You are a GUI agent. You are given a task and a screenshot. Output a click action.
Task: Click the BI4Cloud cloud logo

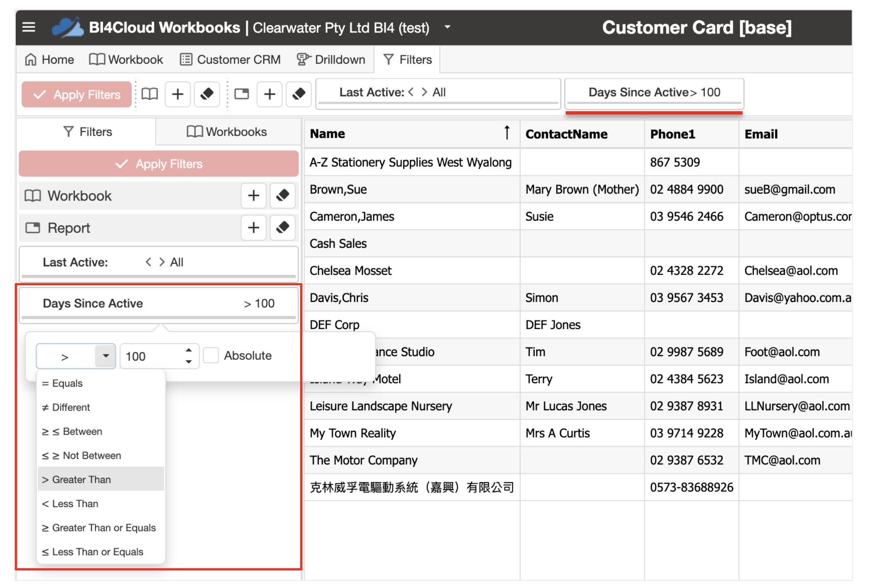[x=67, y=27]
